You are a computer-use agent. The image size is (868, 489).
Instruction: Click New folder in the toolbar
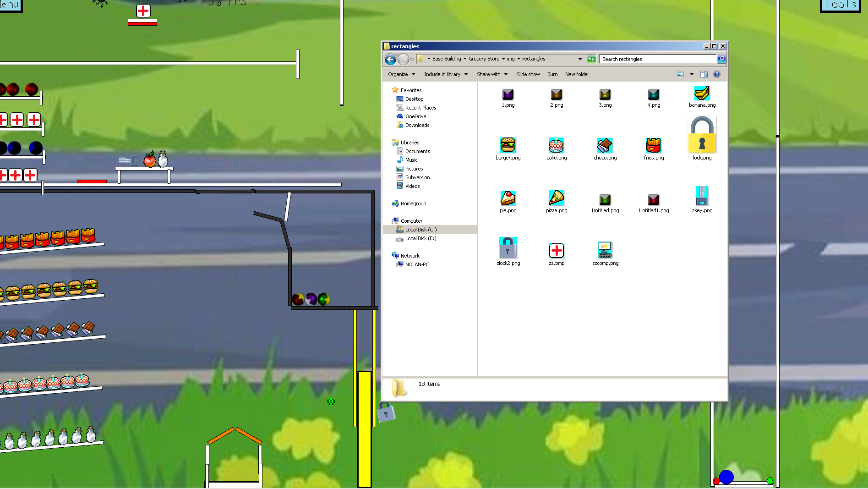577,74
